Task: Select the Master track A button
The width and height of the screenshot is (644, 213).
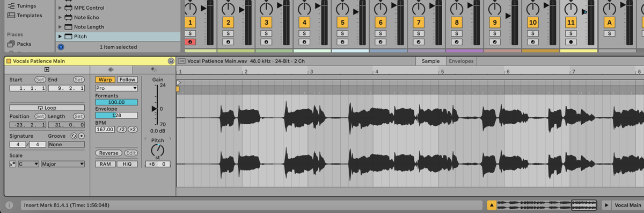Action: (x=609, y=23)
